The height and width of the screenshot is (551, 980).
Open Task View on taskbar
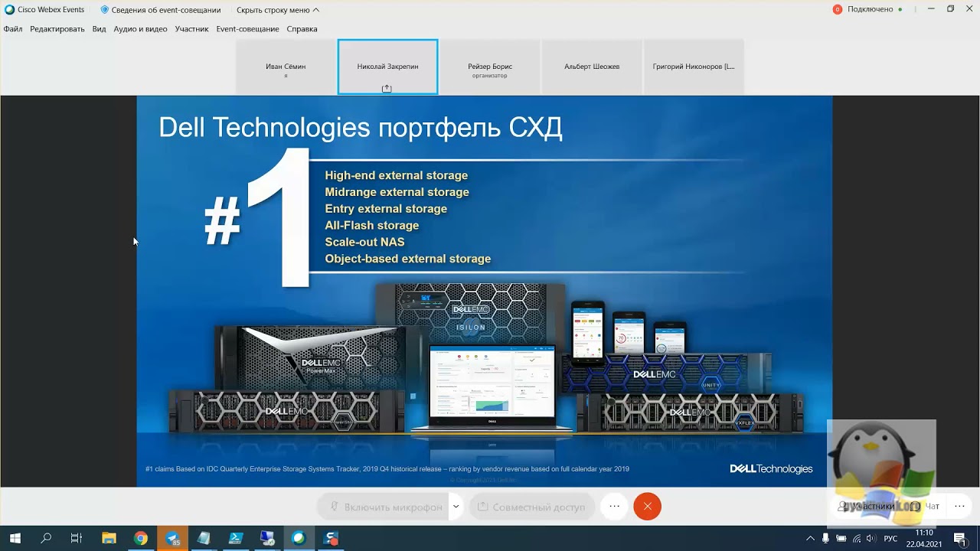tap(77, 538)
